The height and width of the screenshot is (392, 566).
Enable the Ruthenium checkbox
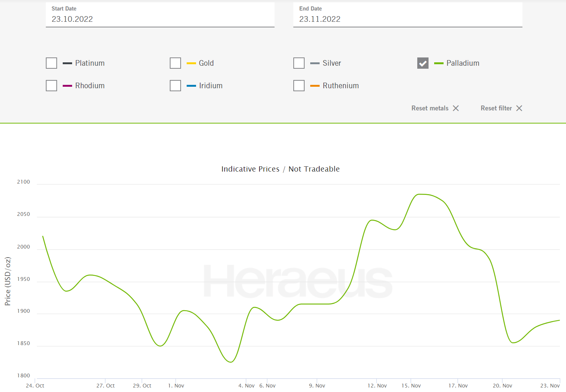(299, 86)
